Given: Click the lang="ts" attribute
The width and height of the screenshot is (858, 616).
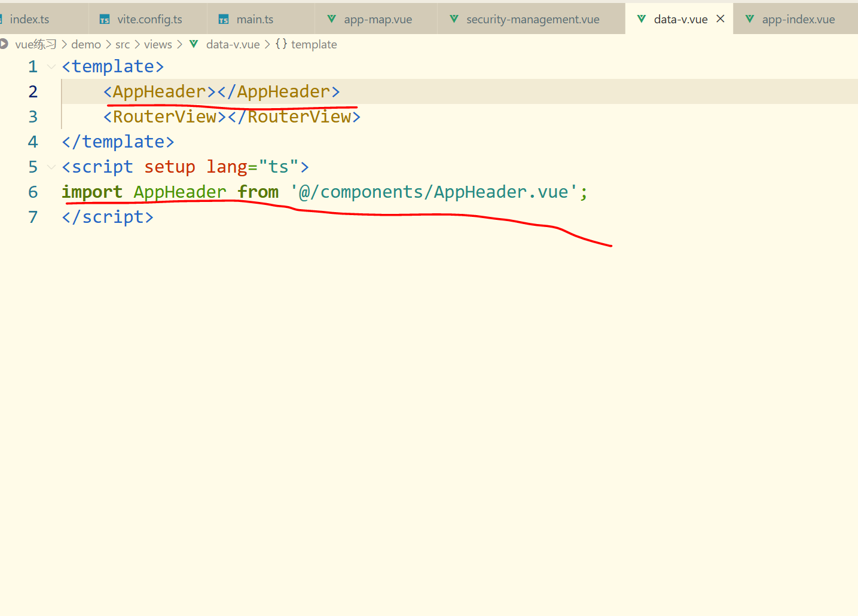Looking at the screenshot, I should click(x=252, y=167).
